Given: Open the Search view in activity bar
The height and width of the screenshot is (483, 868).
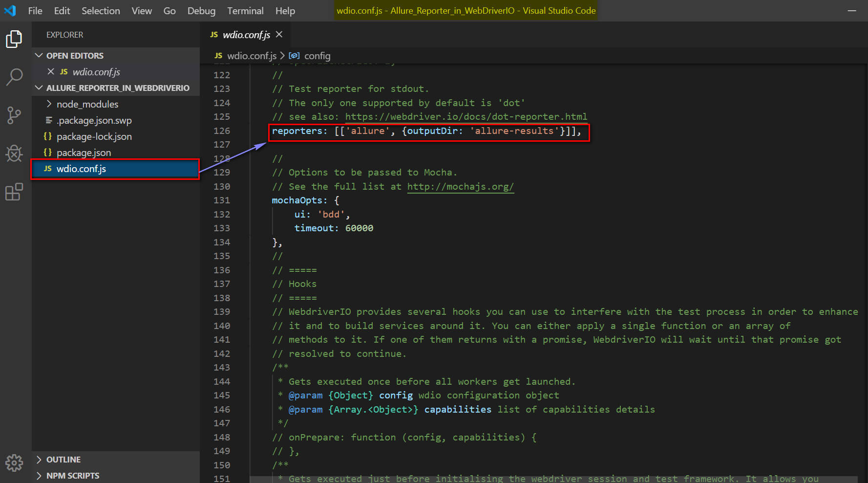Looking at the screenshot, I should [14, 77].
